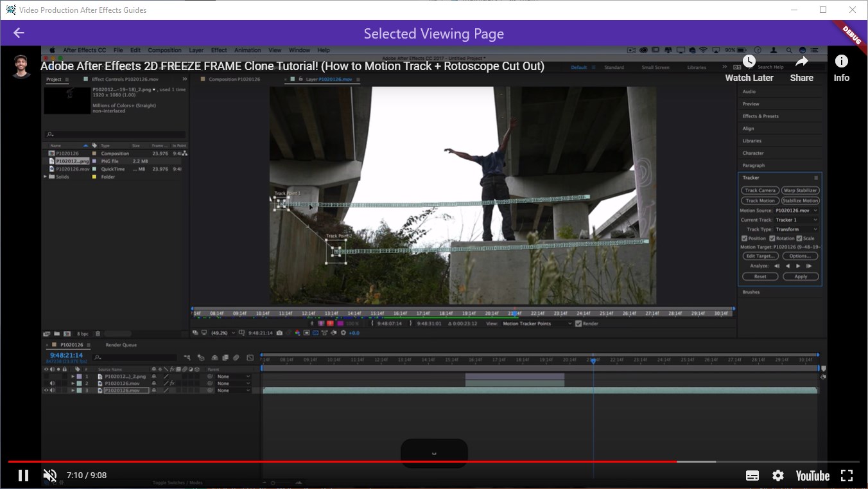Open the Tracker panel menu icon
The width and height of the screenshot is (868, 489).
click(816, 178)
